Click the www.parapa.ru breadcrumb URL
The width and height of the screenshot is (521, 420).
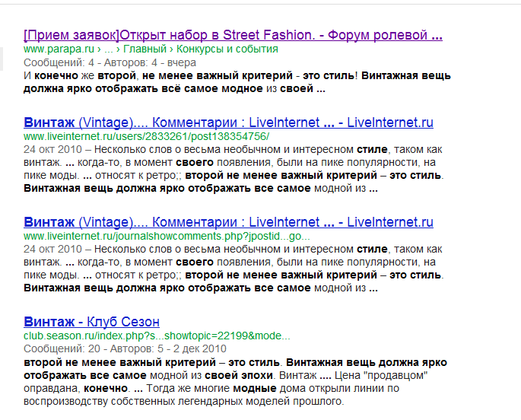[x=59, y=49]
